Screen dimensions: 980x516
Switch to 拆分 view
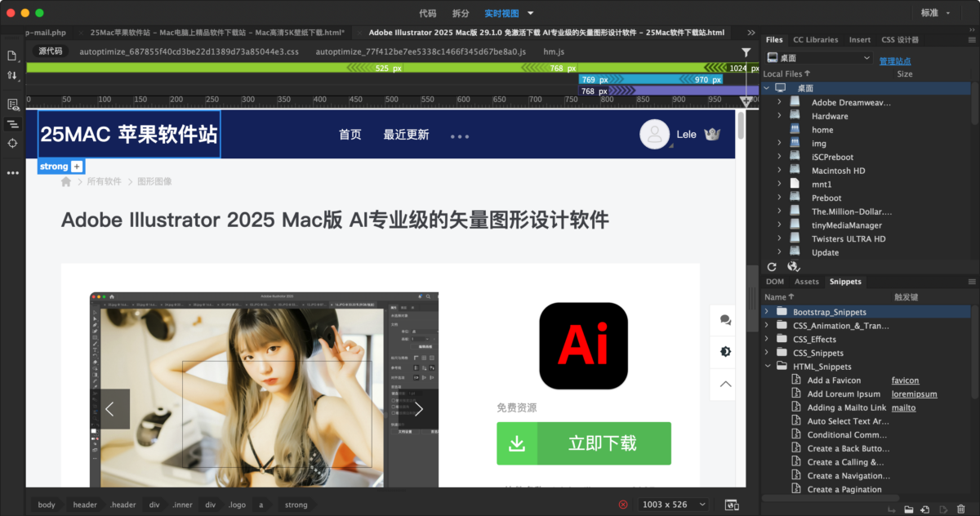click(461, 13)
